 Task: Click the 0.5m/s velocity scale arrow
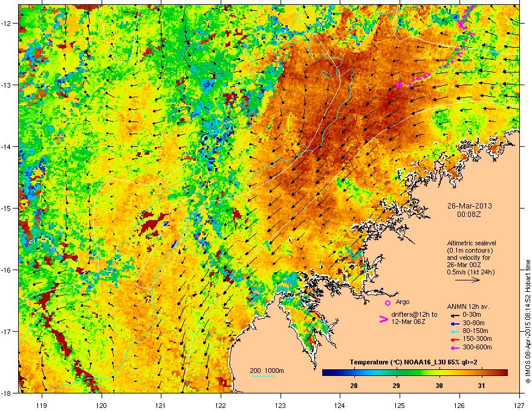(x=467, y=280)
